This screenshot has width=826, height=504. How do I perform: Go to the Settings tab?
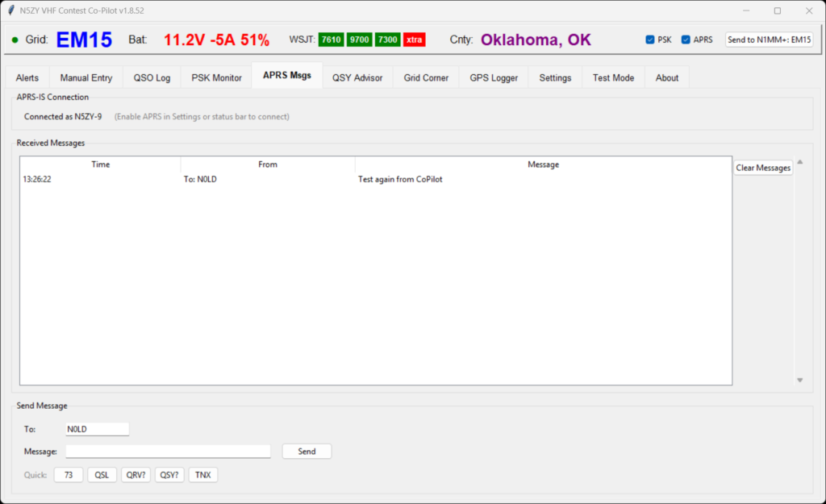555,78
